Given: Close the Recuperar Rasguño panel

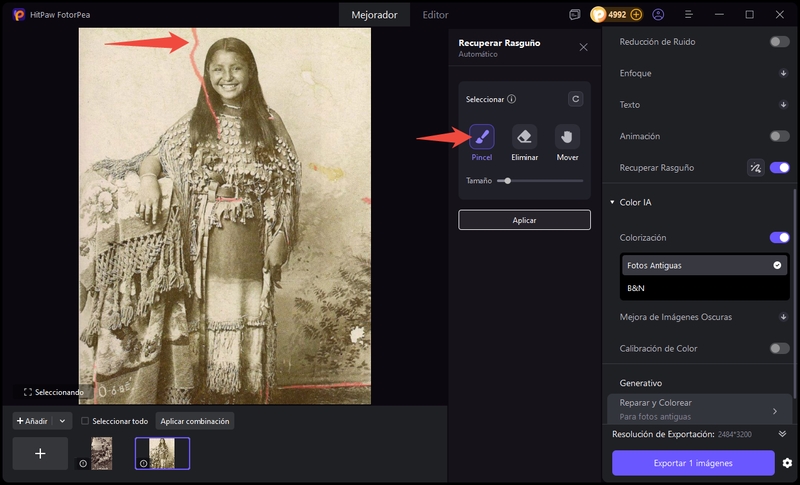Looking at the screenshot, I should pyautogui.click(x=584, y=47).
